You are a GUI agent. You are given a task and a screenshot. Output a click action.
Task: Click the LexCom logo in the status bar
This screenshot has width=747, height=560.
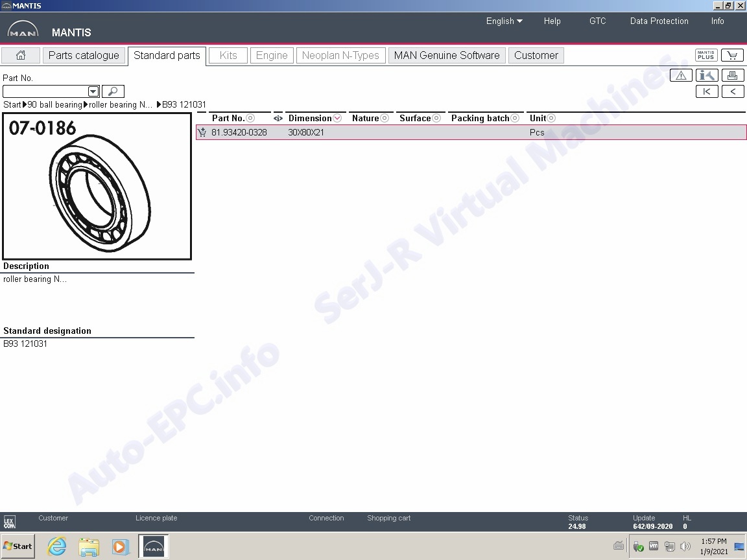[x=10, y=522]
